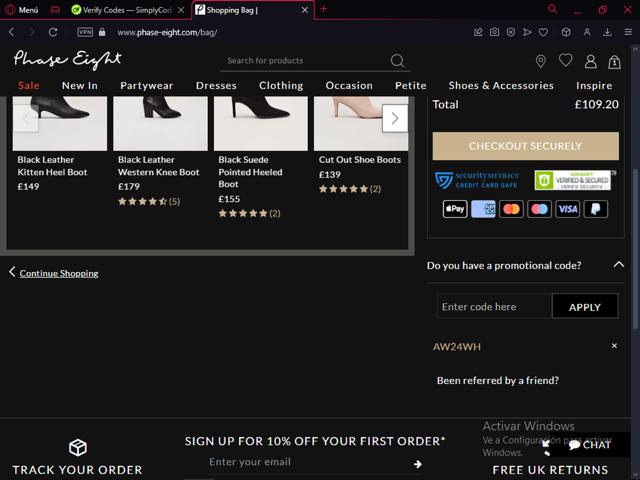Show the next recommended products

395,118
